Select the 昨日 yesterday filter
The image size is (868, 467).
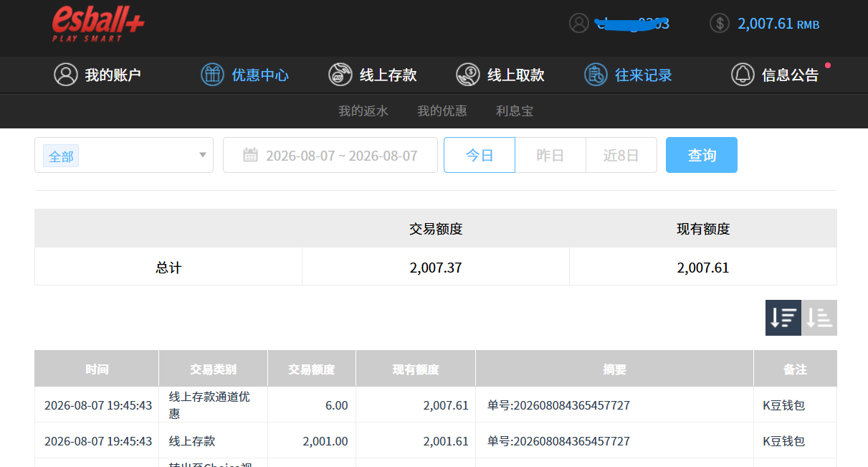550,155
